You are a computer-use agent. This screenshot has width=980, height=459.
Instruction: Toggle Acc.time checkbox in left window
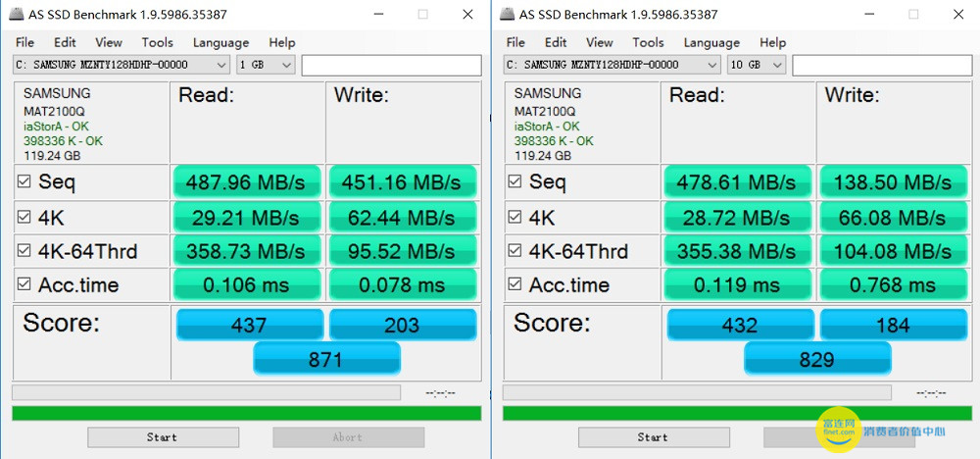click(x=24, y=284)
